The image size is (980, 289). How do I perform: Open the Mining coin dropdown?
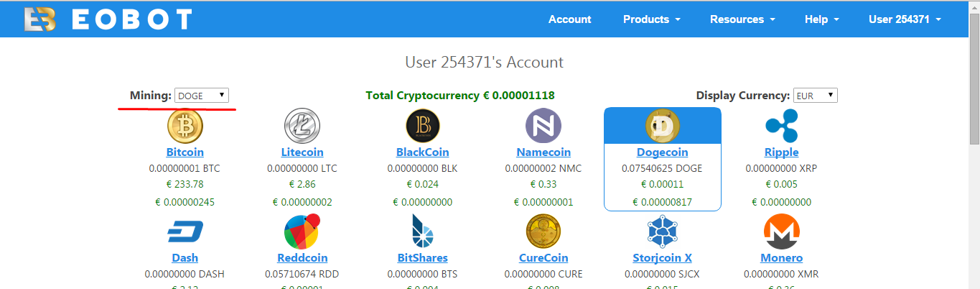[202, 96]
